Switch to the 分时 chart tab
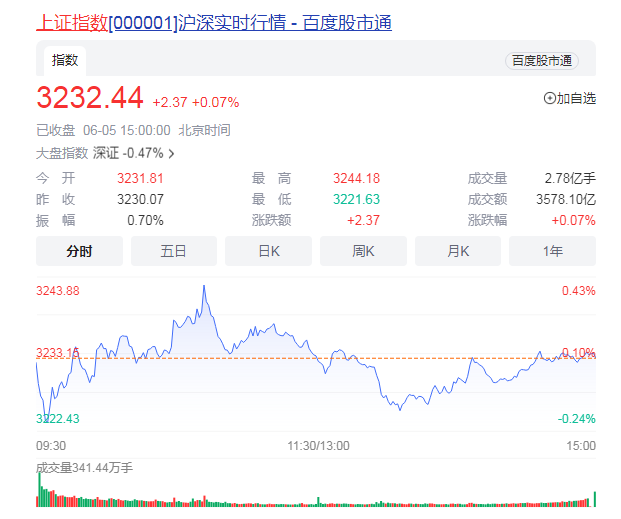 click(x=79, y=251)
